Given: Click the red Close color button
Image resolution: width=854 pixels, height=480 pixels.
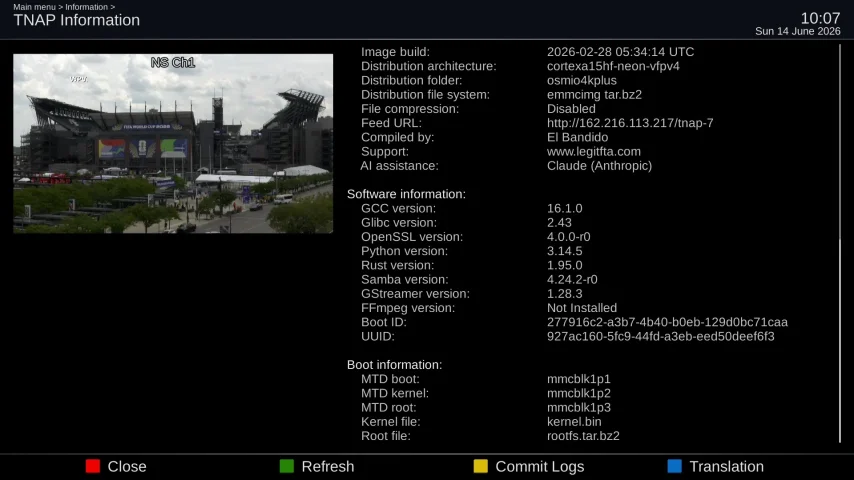Looking at the screenshot, I should click(x=93, y=466).
